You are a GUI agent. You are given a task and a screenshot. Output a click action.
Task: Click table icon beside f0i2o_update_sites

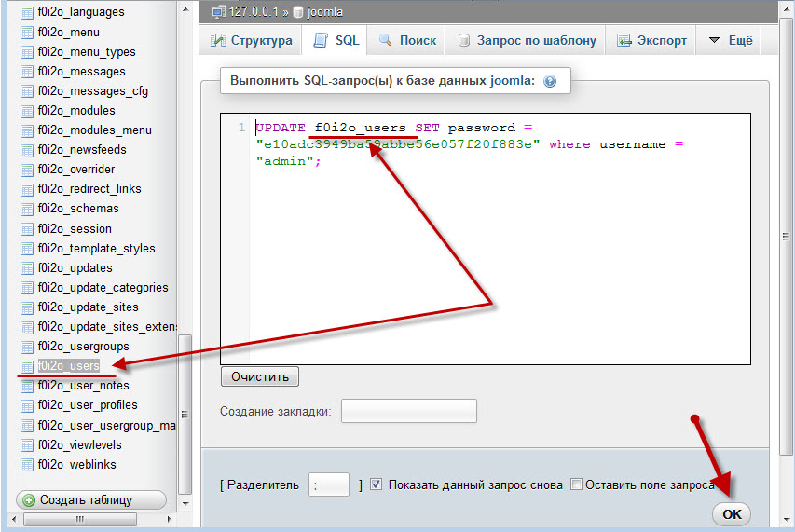27,308
